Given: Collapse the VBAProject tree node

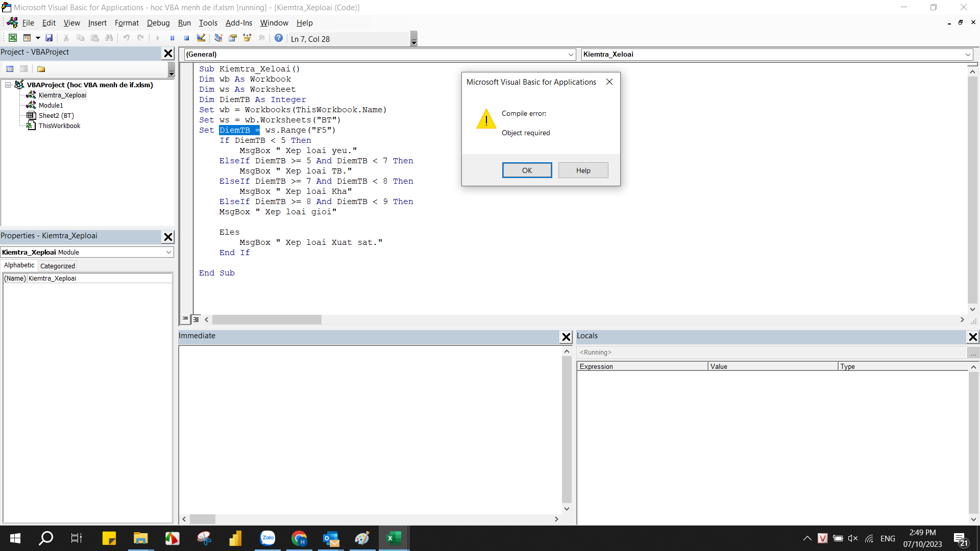Looking at the screenshot, I should (x=8, y=85).
